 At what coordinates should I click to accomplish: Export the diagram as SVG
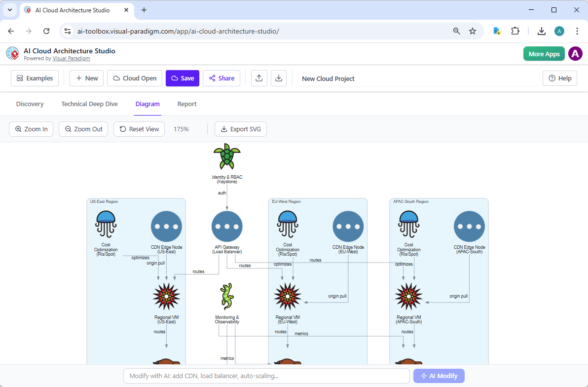click(x=240, y=129)
